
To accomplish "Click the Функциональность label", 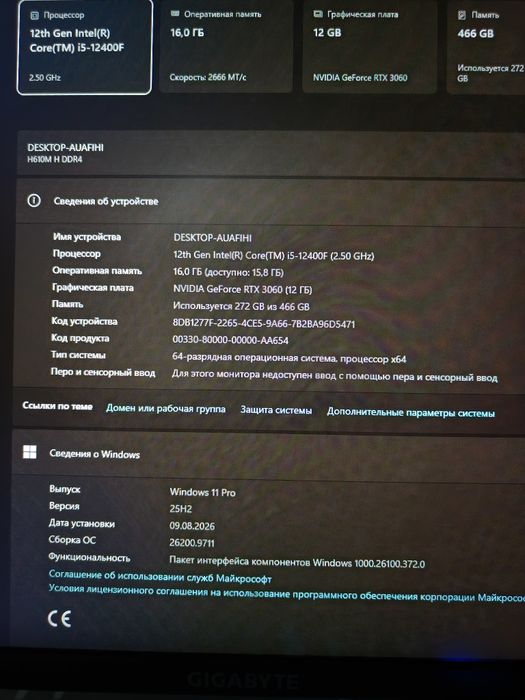I will pyautogui.click(x=89, y=557).
